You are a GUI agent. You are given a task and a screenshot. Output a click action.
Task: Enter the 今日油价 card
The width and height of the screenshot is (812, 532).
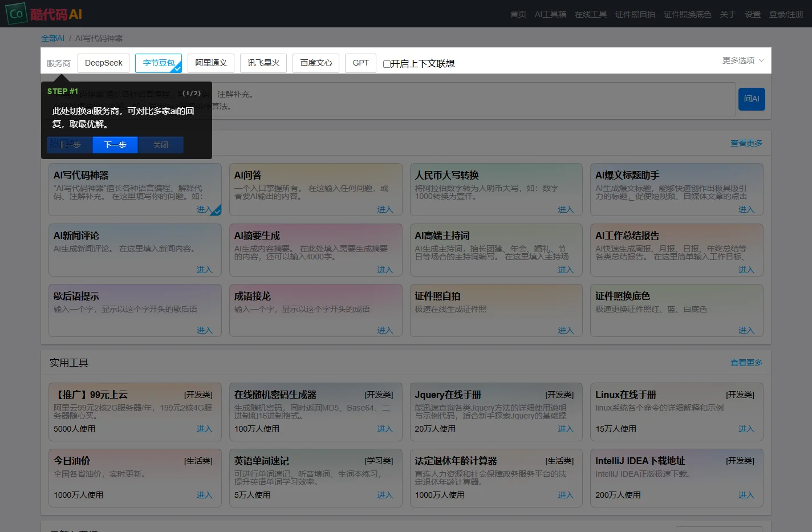[204, 495]
